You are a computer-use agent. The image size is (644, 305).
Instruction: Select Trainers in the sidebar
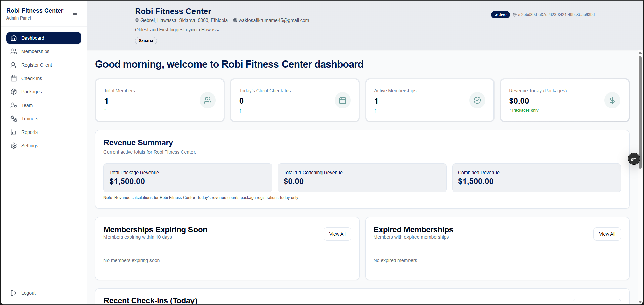[x=44, y=119]
